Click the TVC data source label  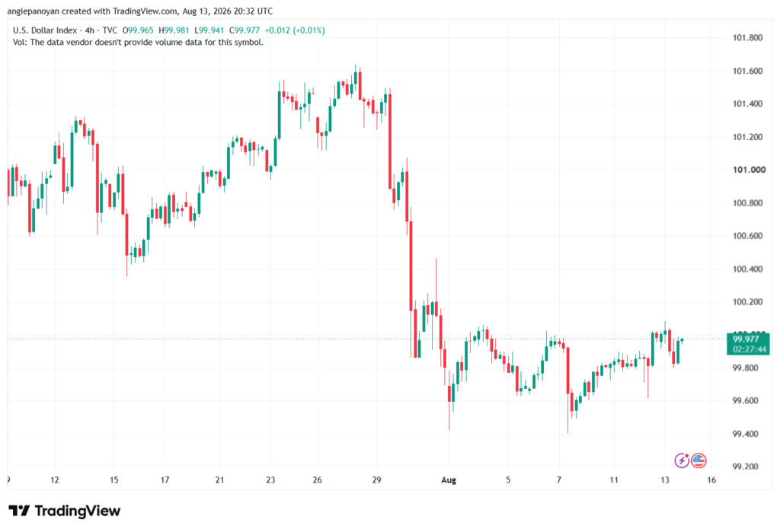coord(110,30)
